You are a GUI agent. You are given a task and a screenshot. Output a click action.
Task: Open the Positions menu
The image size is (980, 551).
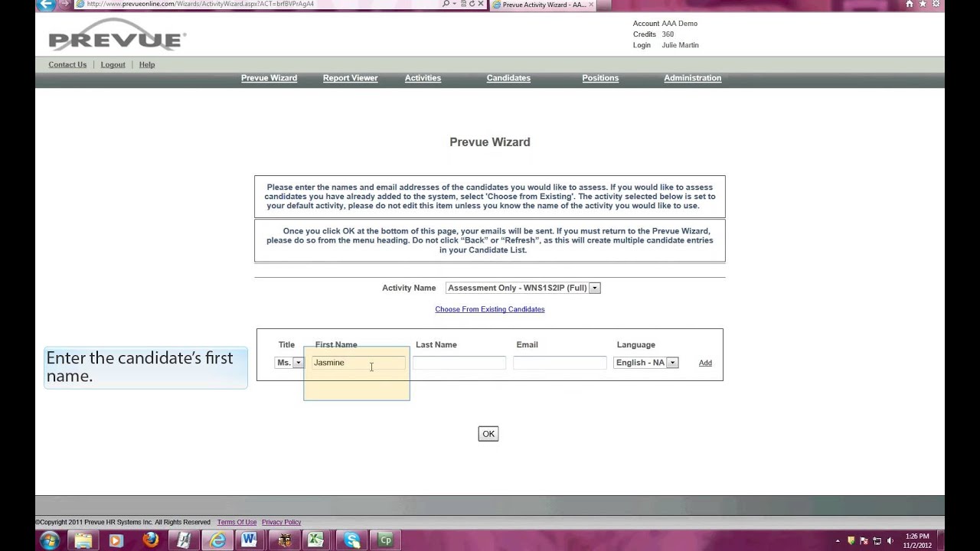pyautogui.click(x=600, y=78)
